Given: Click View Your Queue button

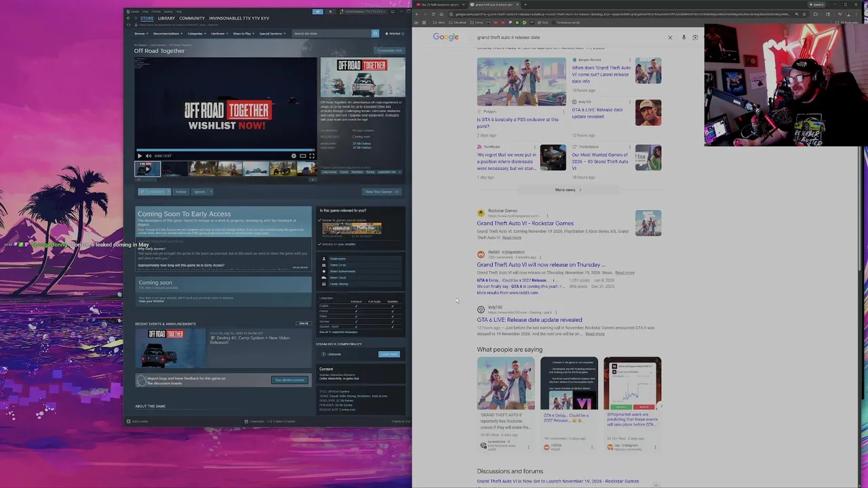Looking at the screenshot, I should point(380,192).
